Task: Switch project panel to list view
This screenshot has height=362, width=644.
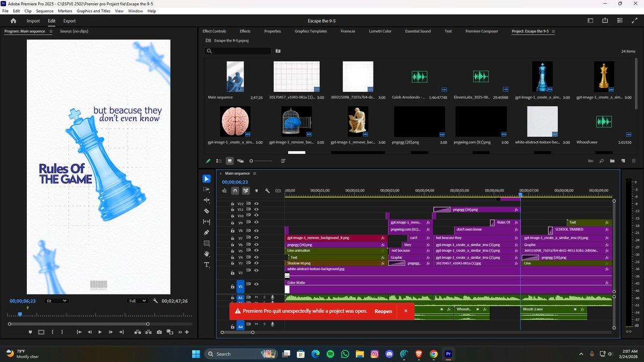Action: click(x=219, y=160)
